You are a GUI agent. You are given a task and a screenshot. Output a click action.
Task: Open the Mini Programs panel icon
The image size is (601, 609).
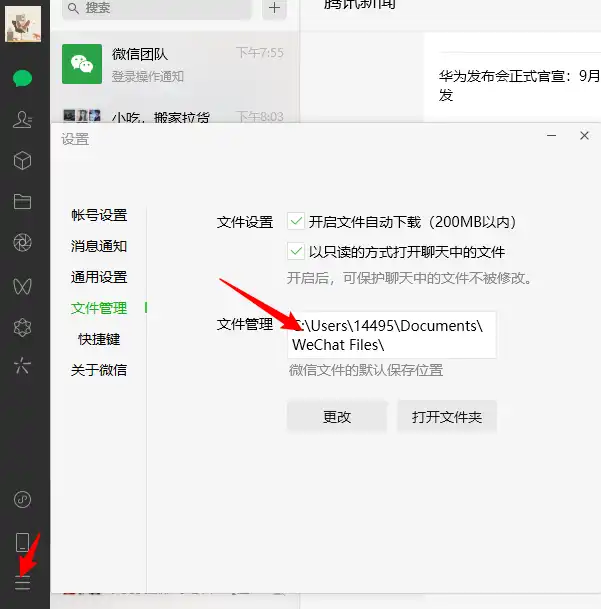pyautogui.click(x=22, y=499)
